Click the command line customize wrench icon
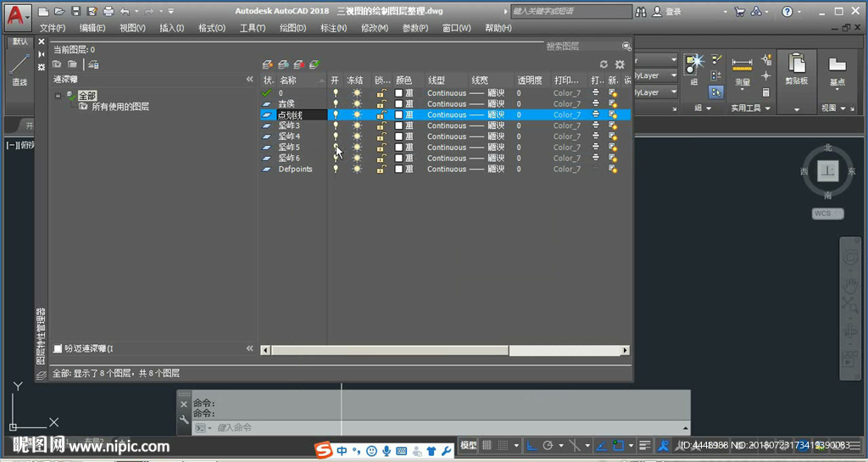The image size is (868, 462). pos(184,420)
